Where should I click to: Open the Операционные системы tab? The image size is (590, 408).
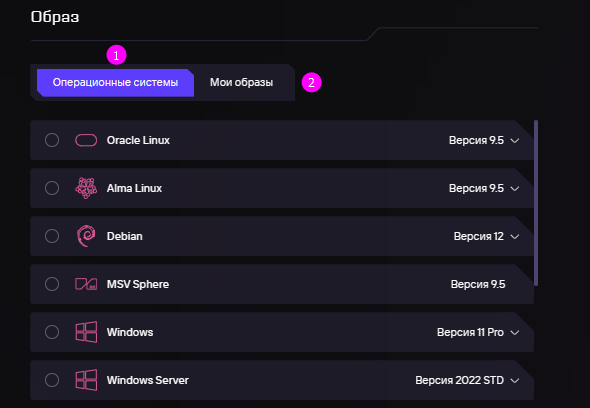116,82
